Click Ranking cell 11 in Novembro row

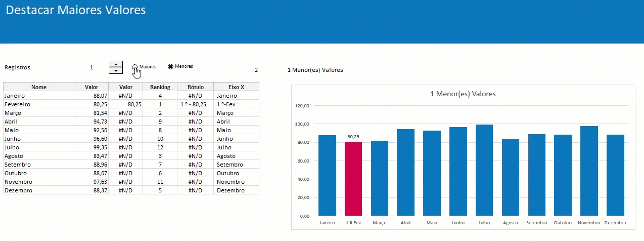pyautogui.click(x=160, y=182)
